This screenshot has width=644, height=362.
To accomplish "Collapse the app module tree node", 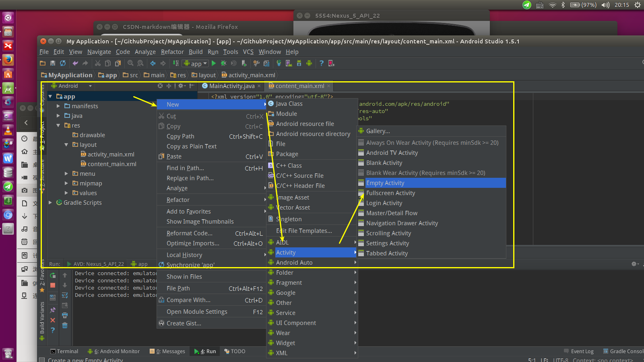I will pyautogui.click(x=50, y=97).
